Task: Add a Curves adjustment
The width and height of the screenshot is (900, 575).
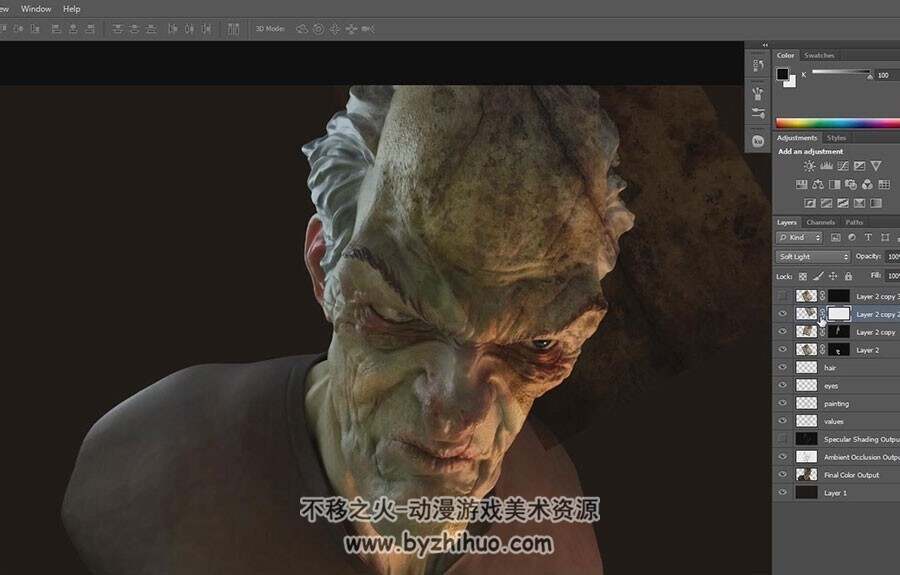Action: pos(843,166)
